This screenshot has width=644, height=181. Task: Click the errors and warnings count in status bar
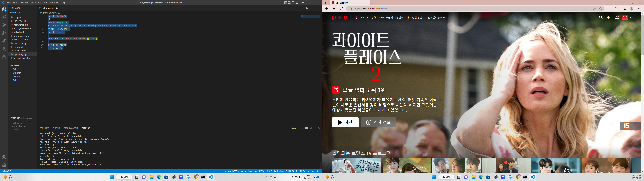pyautogui.click(x=7, y=171)
